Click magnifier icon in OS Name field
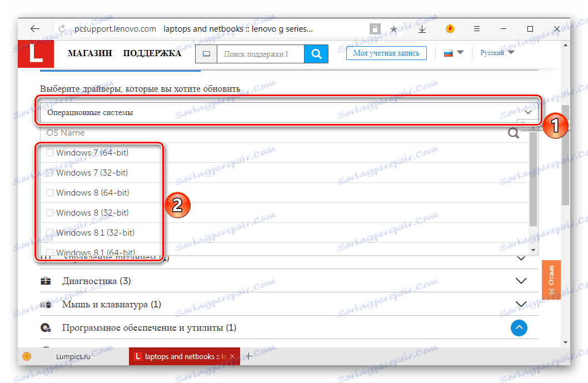The height and width of the screenshot is (383, 588). click(514, 133)
